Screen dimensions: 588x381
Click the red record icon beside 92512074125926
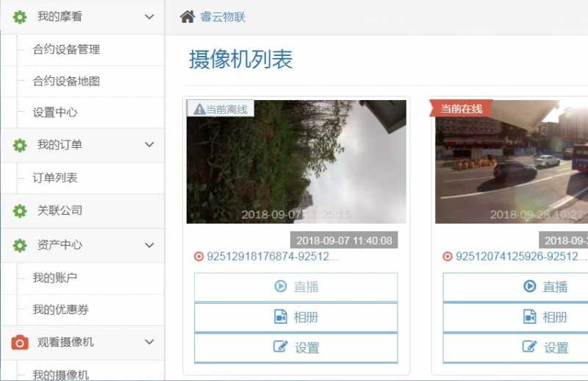448,257
